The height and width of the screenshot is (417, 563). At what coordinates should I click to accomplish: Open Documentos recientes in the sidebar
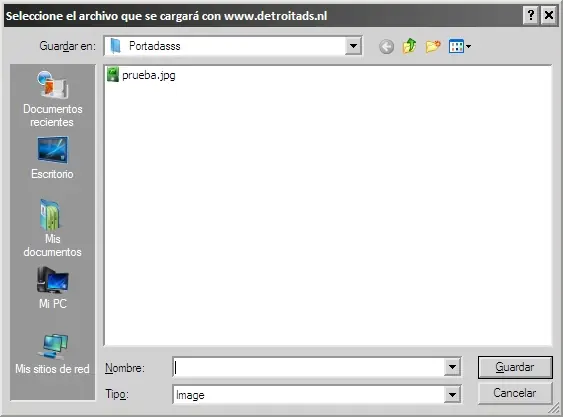click(53, 99)
